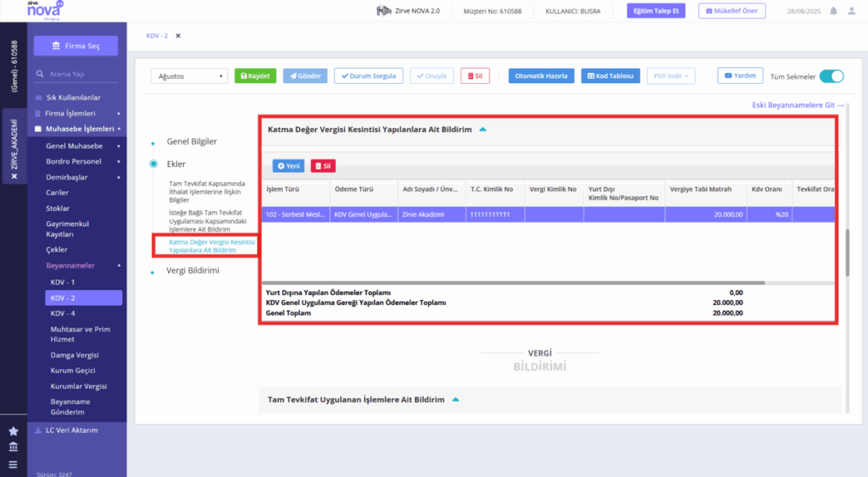
Task: Open KDV - 4 in Beyannameler menu
Action: coord(63,313)
